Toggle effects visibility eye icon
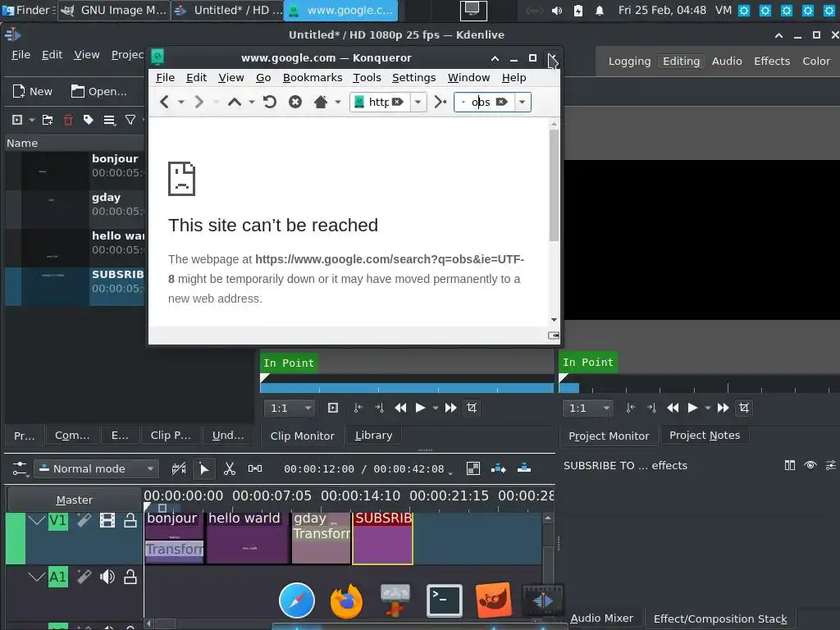 click(x=810, y=465)
